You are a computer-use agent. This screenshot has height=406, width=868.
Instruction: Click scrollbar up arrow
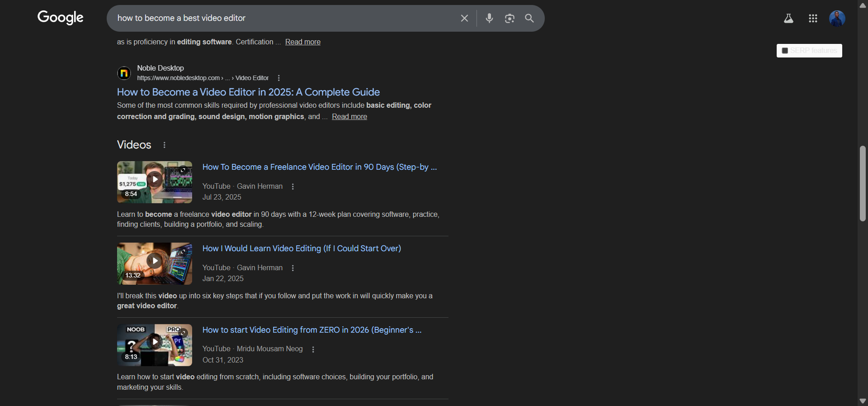click(863, 5)
